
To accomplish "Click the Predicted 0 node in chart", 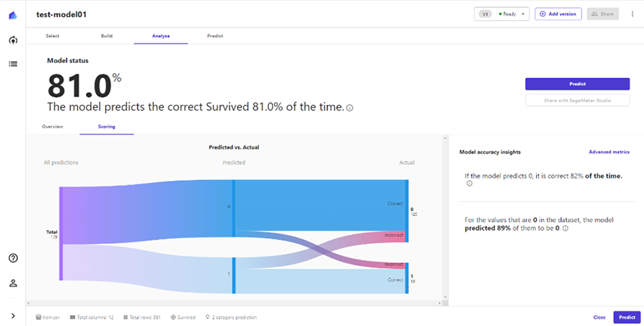I will click(x=234, y=208).
